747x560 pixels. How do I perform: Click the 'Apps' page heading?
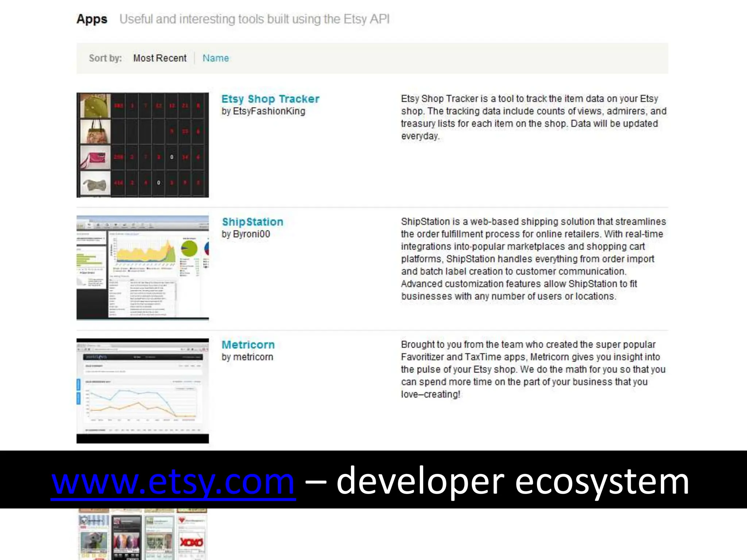tap(92, 19)
